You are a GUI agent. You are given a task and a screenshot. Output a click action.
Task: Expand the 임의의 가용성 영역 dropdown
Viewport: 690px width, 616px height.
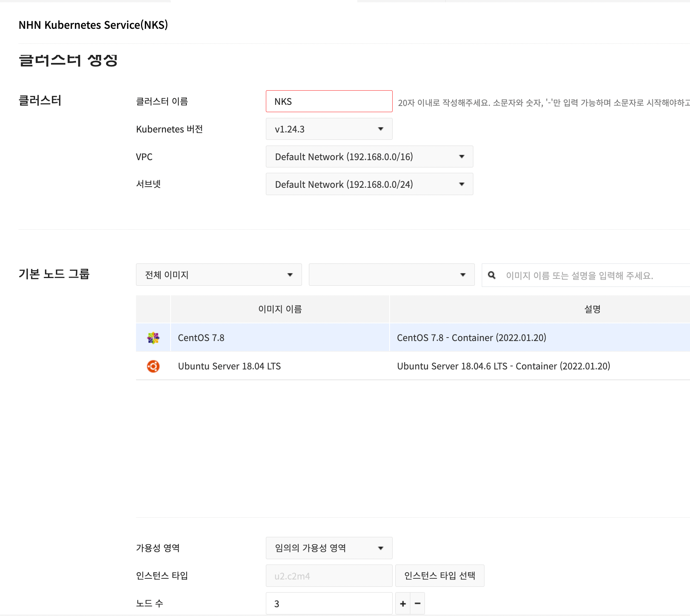[329, 548]
